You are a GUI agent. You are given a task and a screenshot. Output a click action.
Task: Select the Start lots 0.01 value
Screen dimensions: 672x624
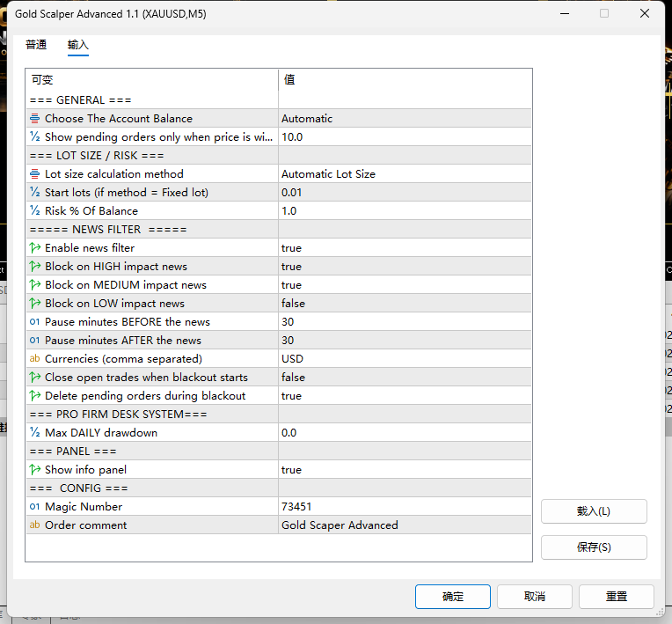tap(405, 192)
